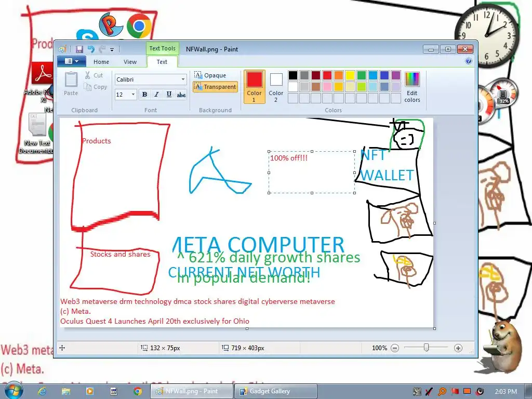
Task: Switch to NFWall.png - Paint taskbar button
Action: click(192, 391)
